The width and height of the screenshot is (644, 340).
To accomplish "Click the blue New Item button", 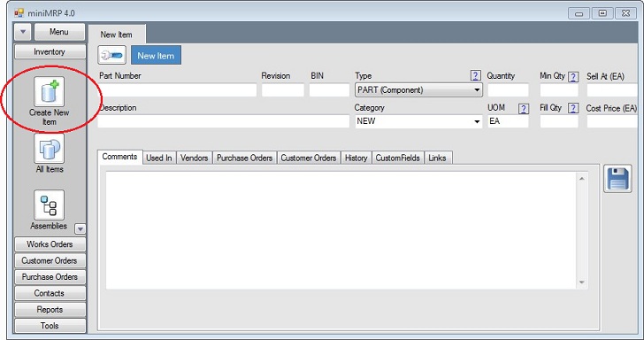I will [x=156, y=56].
